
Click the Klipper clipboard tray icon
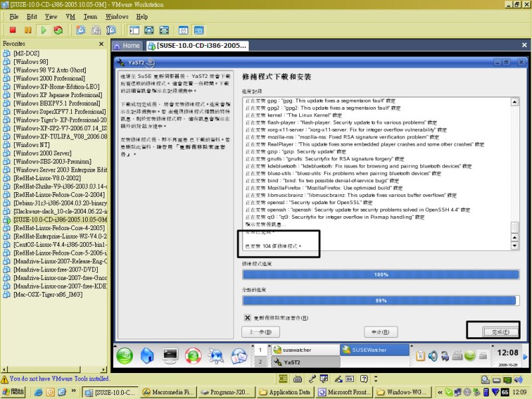420,356
